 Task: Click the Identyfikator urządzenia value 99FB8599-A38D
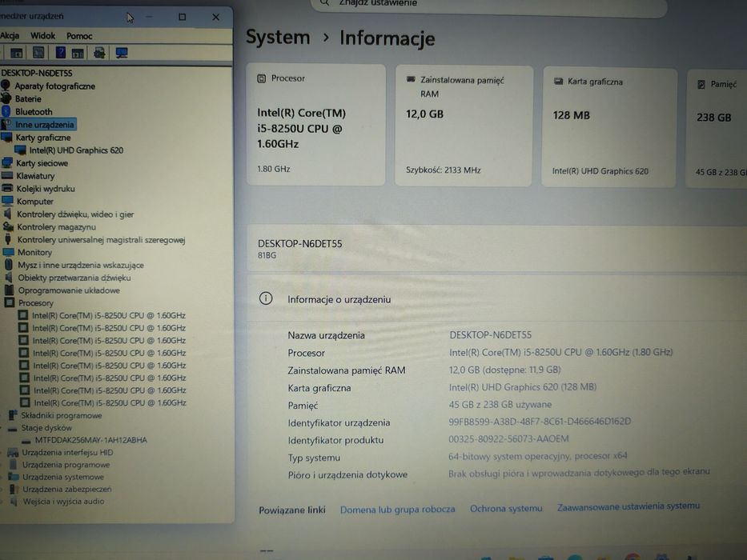[x=540, y=422]
